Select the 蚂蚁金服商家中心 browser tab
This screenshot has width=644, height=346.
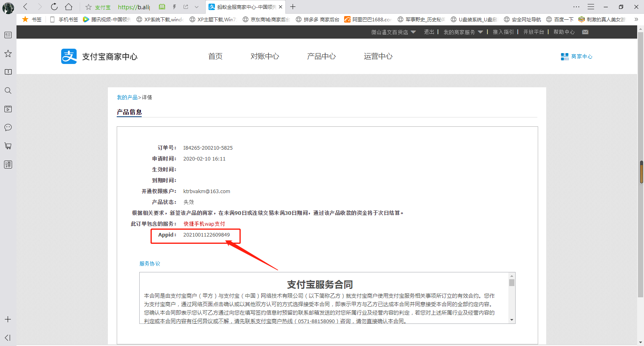(245, 7)
